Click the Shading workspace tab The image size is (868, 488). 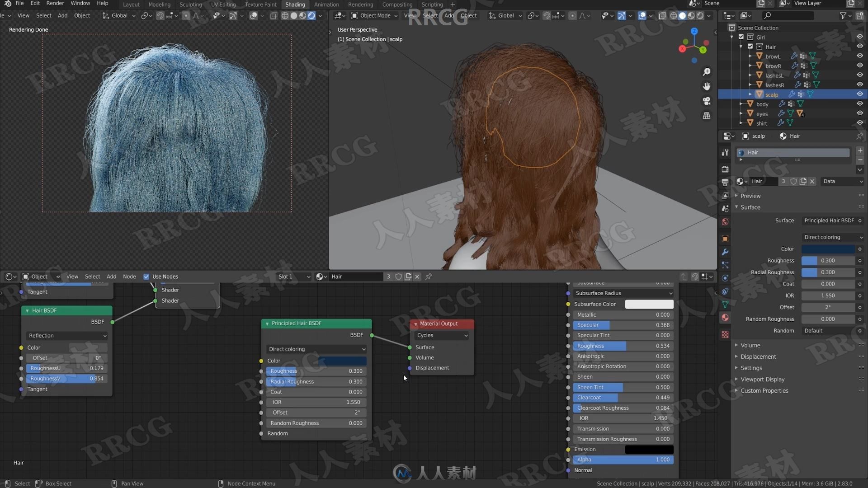tap(294, 4)
